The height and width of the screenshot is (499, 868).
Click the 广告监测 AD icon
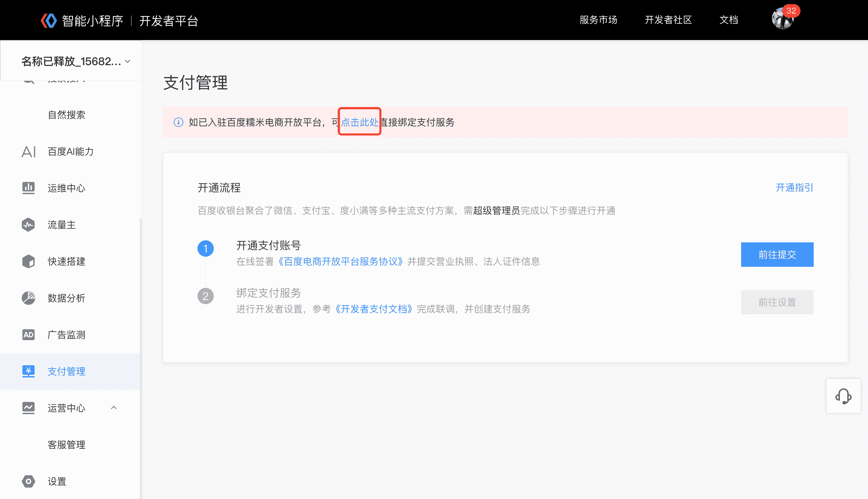coord(29,335)
